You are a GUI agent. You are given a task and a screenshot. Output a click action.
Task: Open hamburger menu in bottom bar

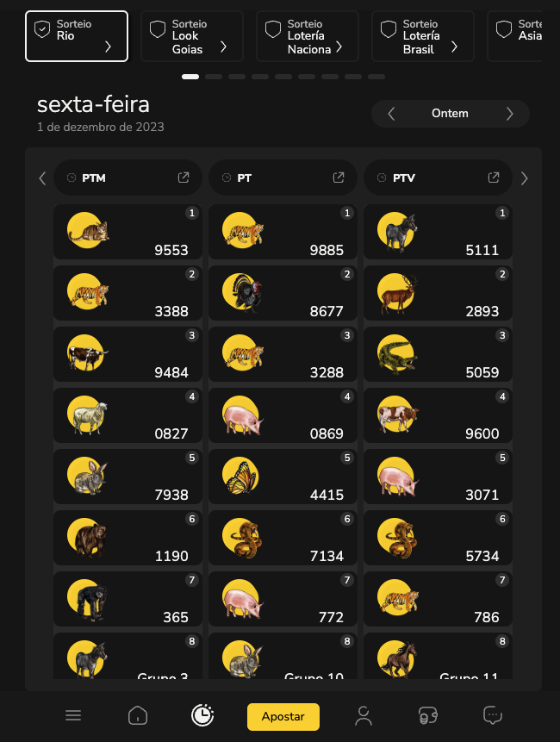[x=73, y=715]
